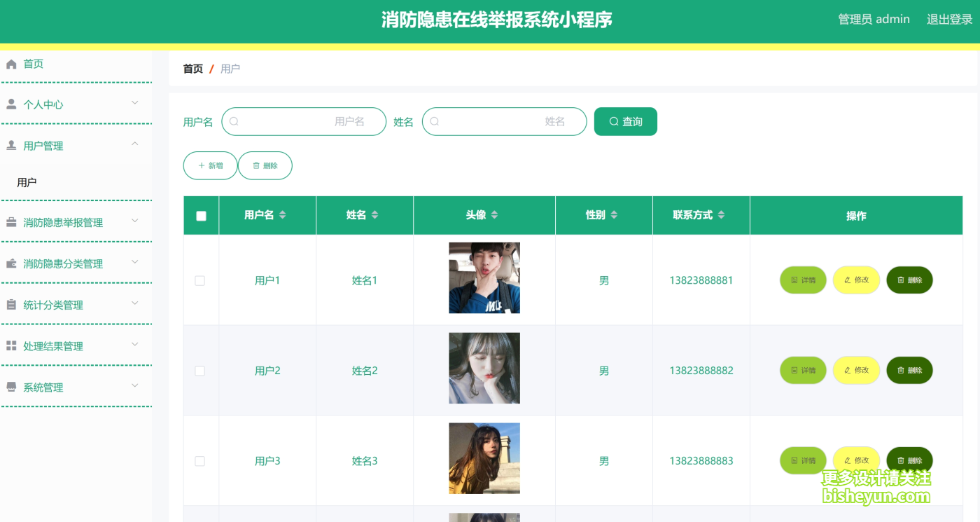Click the icon beside 消防隐患举报管理
The height and width of the screenshot is (522, 980).
tap(10, 221)
